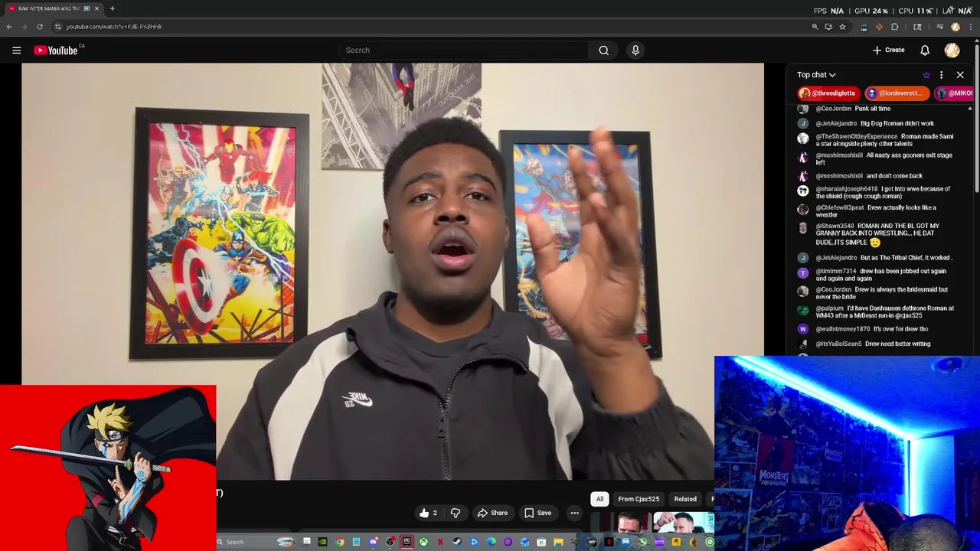Open the Chrome profile avatar
Image resolution: width=980 pixels, height=551 pixels.
click(x=955, y=26)
